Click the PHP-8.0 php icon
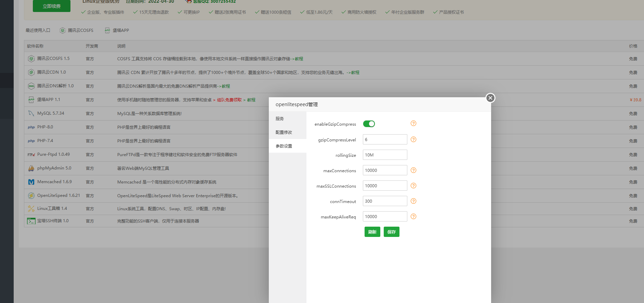The width and height of the screenshot is (644, 303). coord(31,127)
